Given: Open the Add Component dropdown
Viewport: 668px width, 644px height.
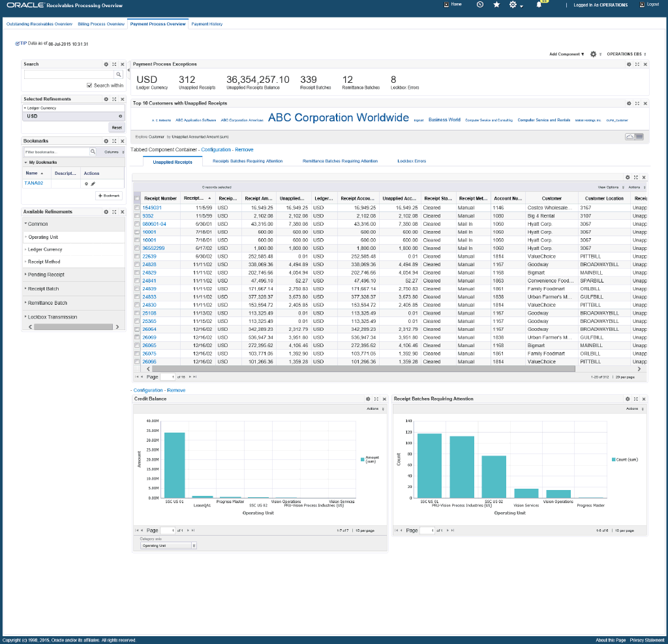Looking at the screenshot, I should pyautogui.click(x=567, y=54).
